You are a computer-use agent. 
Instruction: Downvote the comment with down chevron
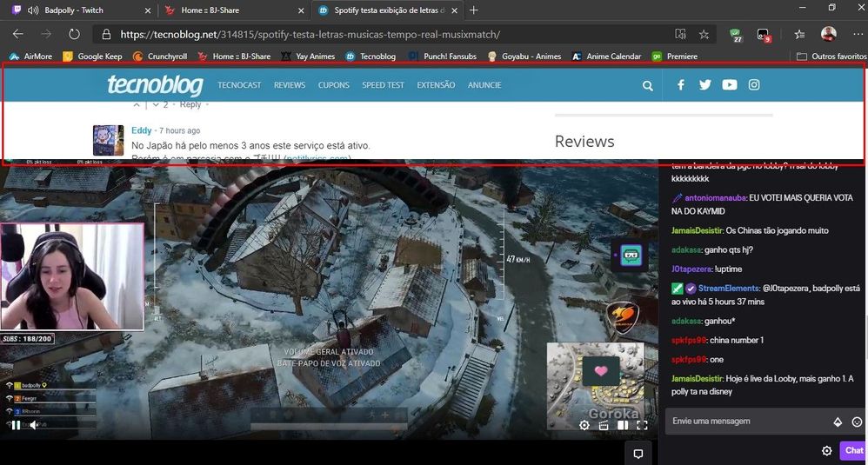click(156, 104)
